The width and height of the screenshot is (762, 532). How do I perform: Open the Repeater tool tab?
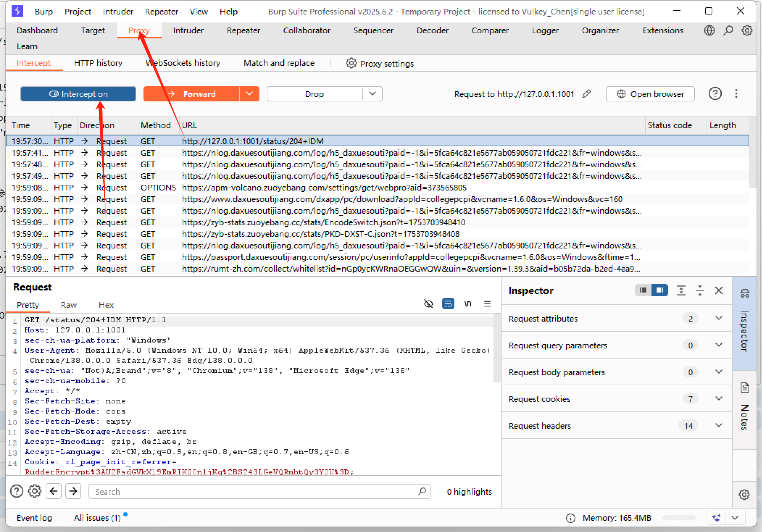(243, 30)
